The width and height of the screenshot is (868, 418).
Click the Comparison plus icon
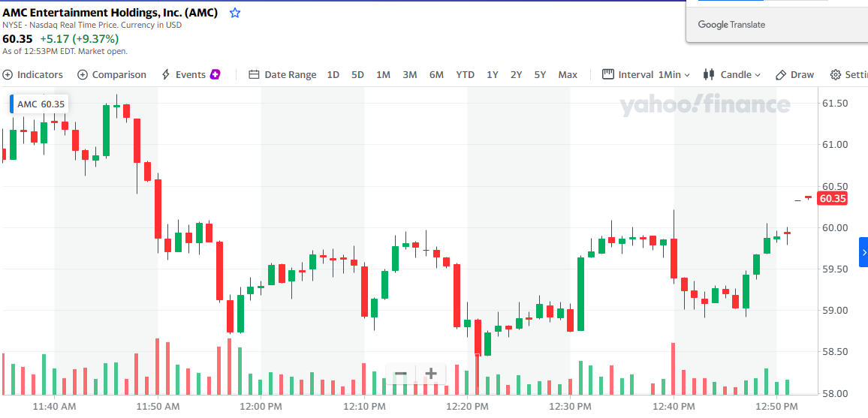tap(83, 74)
